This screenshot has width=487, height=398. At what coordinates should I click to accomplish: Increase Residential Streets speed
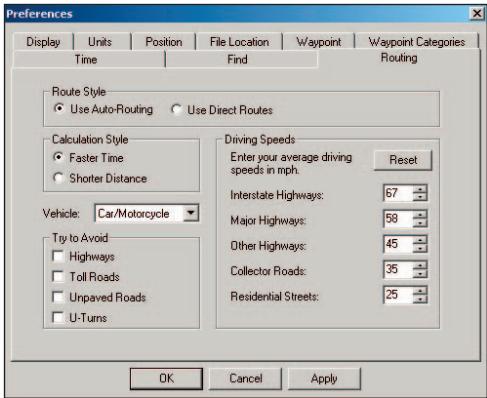(420, 291)
